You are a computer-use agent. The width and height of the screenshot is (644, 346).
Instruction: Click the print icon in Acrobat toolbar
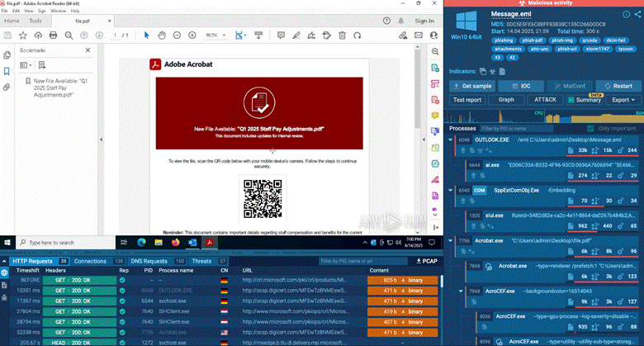[53, 36]
